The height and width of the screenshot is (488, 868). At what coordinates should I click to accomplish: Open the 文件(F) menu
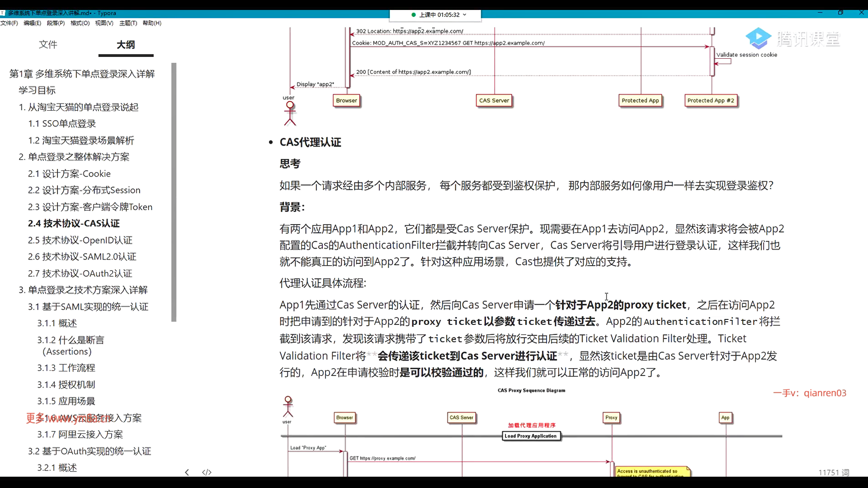pos(9,23)
